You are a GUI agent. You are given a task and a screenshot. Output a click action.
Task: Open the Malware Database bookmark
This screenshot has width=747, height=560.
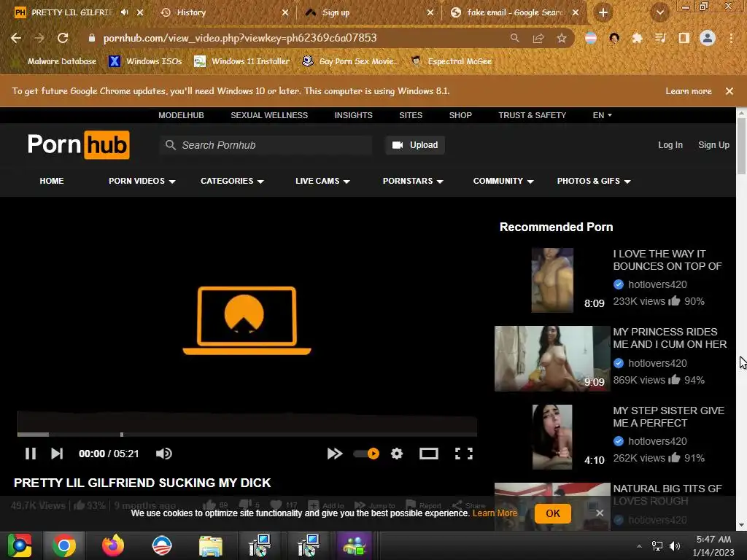point(61,61)
